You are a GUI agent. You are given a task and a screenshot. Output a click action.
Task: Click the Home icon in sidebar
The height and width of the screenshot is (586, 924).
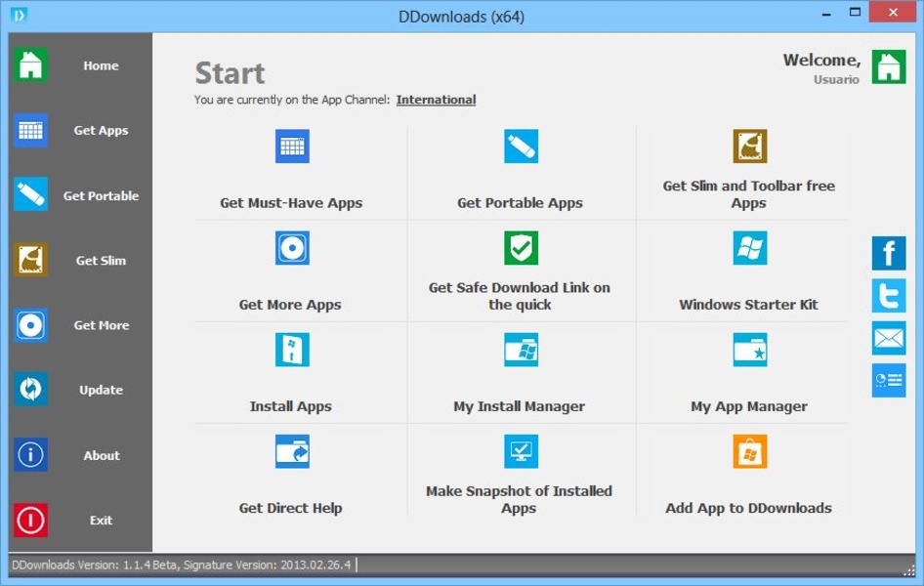30,64
